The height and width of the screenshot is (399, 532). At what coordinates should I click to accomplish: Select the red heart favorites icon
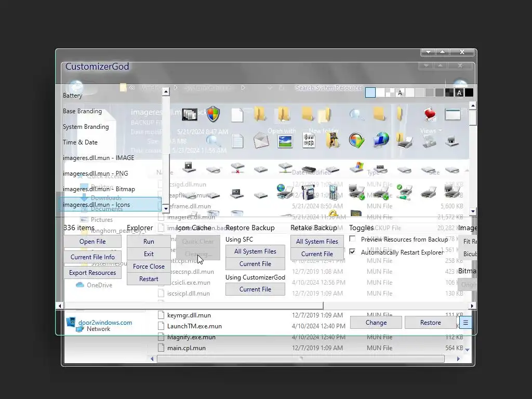(430, 114)
